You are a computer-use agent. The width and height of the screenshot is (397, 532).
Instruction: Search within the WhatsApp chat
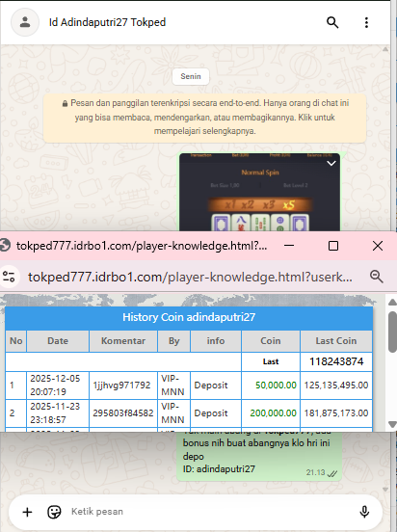click(332, 22)
